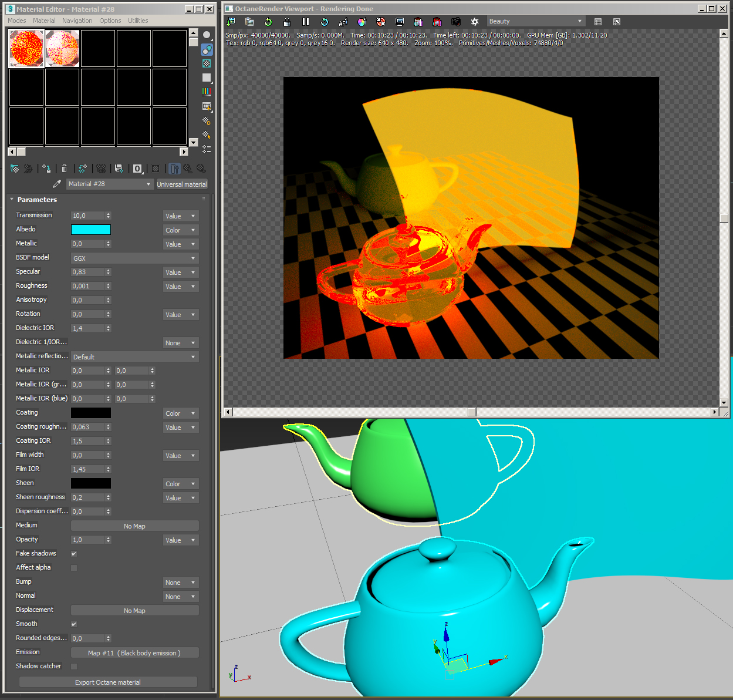Open the Beauty render pass dropdown
733x700 pixels.
pyautogui.click(x=536, y=21)
